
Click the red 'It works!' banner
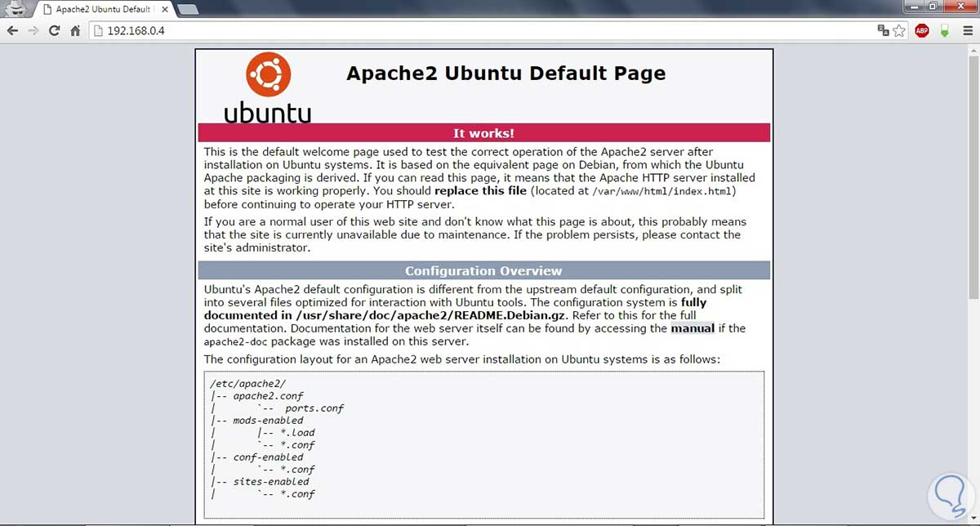click(x=483, y=133)
